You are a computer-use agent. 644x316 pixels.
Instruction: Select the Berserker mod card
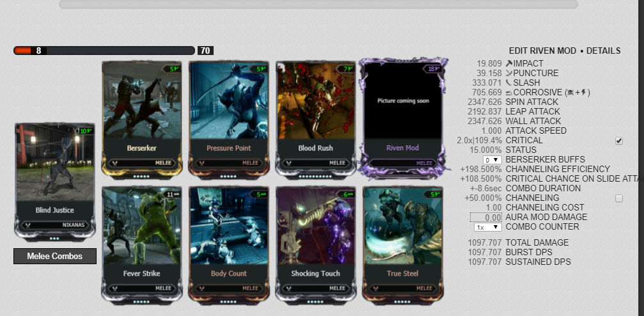tap(142, 120)
